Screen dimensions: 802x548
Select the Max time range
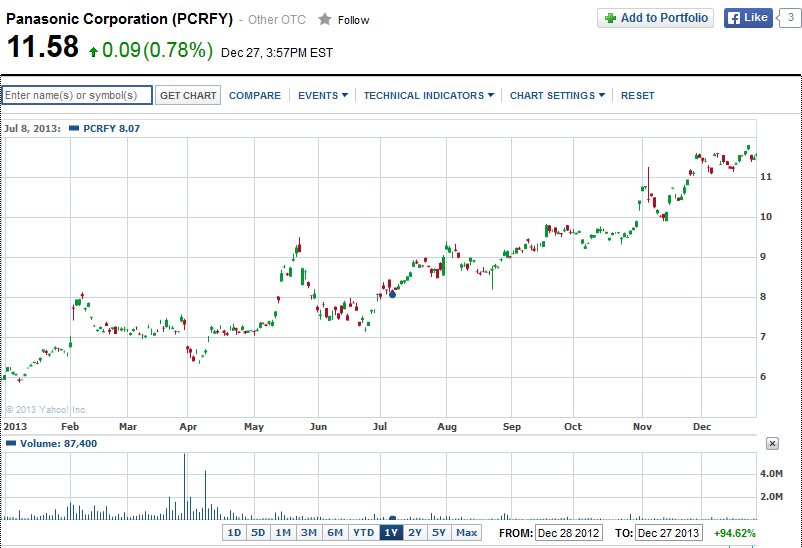pyautogui.click(x=466, y=533)
